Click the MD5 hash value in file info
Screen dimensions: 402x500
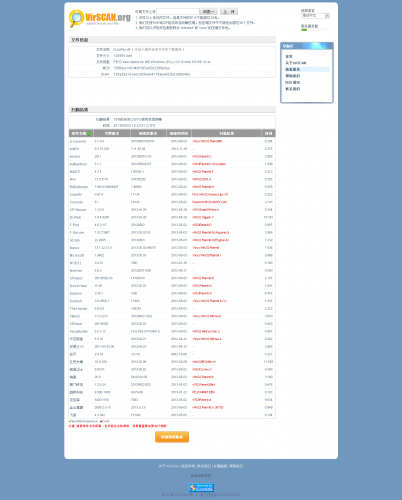click(141, 68)
